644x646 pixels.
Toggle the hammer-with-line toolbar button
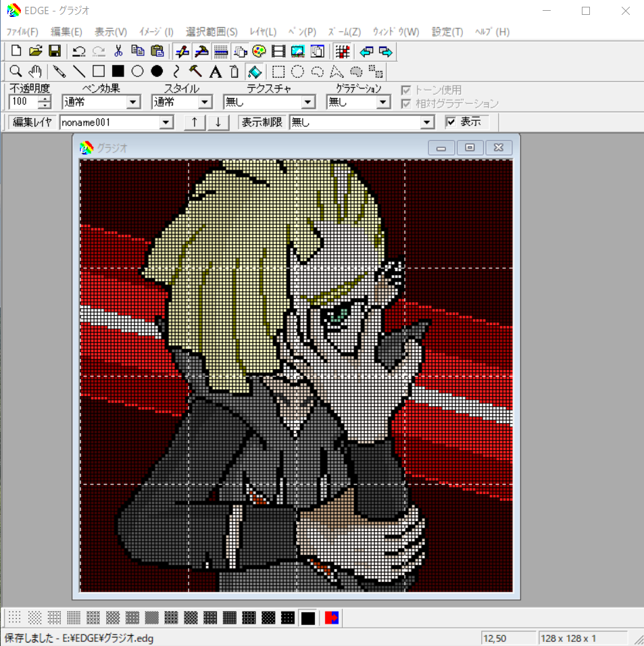coord(201,51)
